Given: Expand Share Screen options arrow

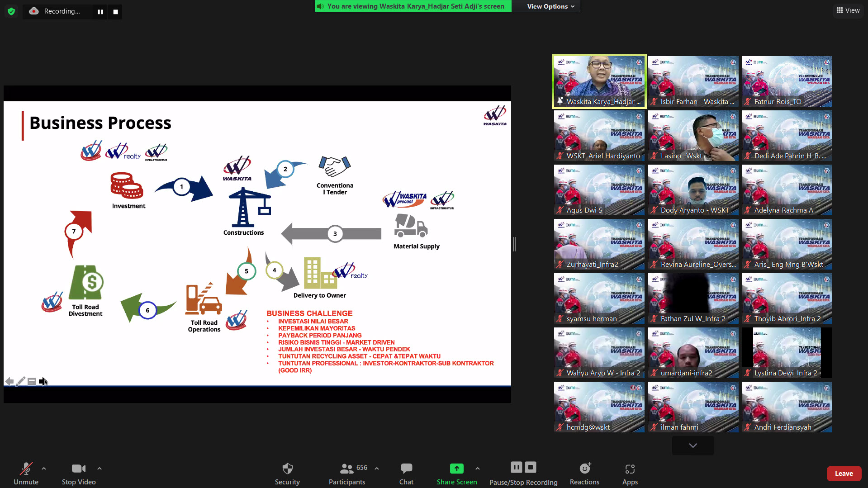Looking at the screenshot, I should point(478,469).
